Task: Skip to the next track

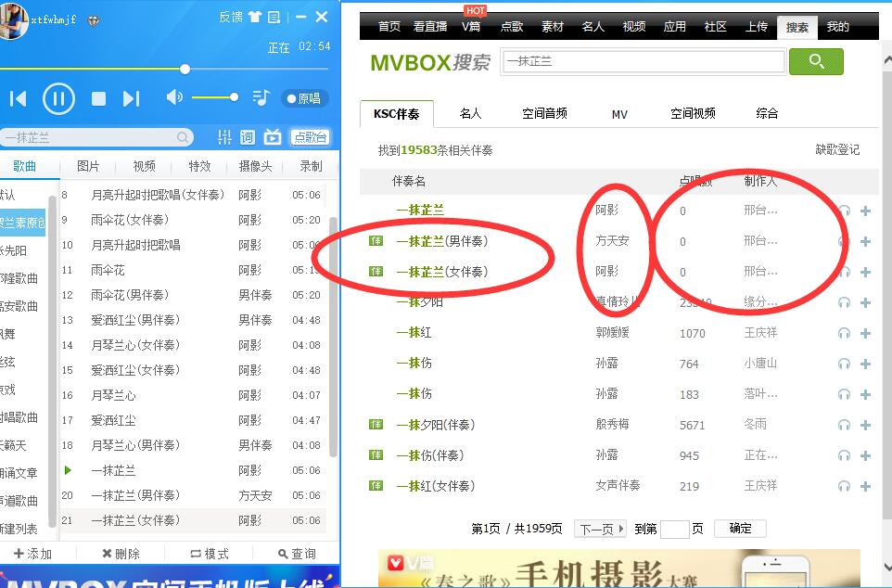Action: click(131, 98)
